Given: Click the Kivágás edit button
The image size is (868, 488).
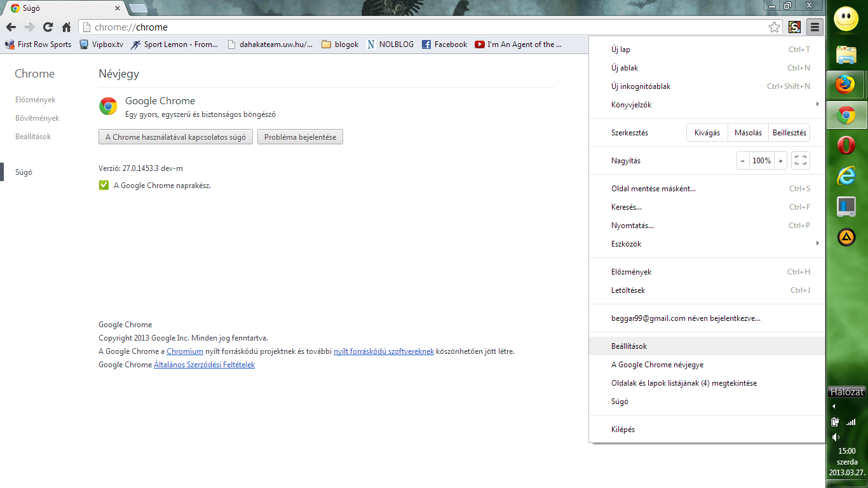Looking at the screenshot, I should [707, 133].
